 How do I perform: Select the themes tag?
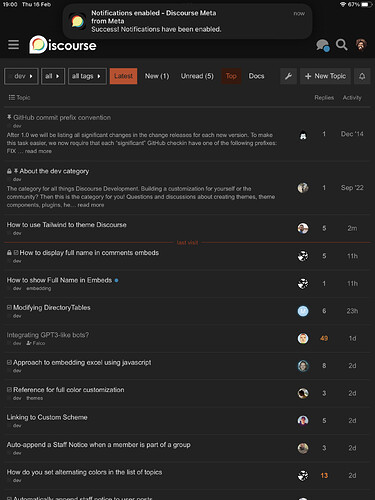click(35, 398)
